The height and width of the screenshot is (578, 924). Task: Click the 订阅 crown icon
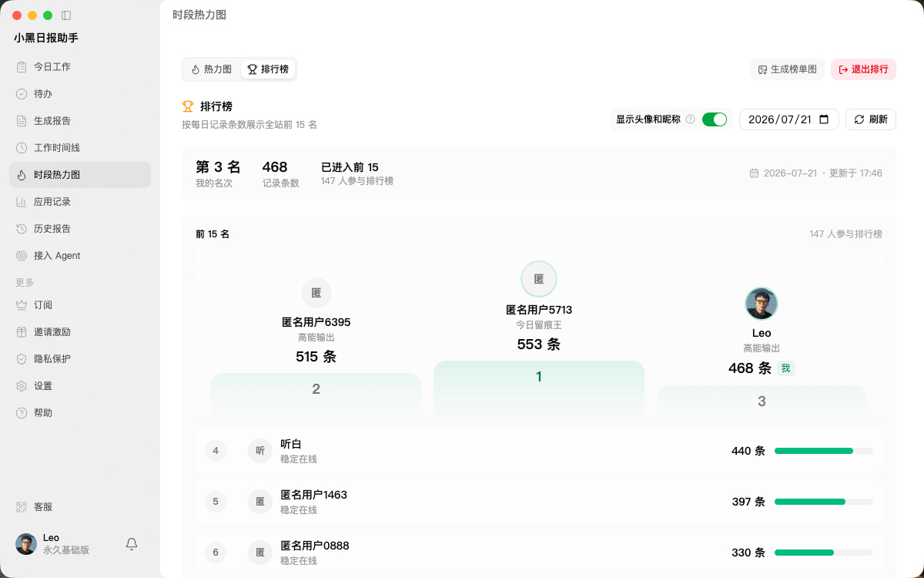(22, 305)
